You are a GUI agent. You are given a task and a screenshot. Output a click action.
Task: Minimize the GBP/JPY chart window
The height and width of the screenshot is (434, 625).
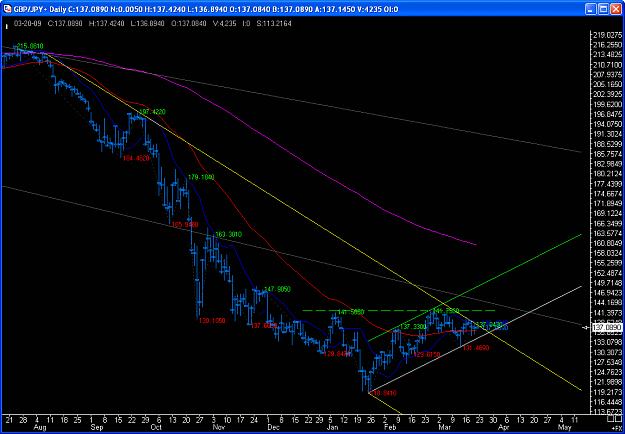point(591,9)
